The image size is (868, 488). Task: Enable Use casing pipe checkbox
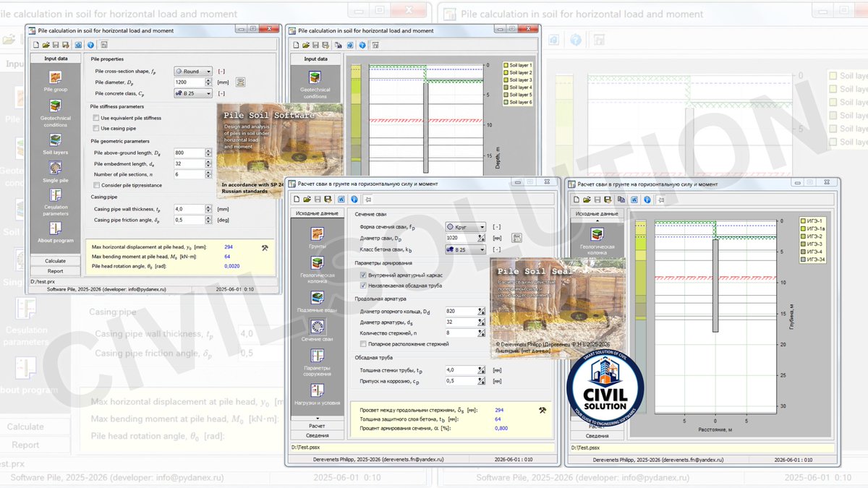(x=95, y=129)
